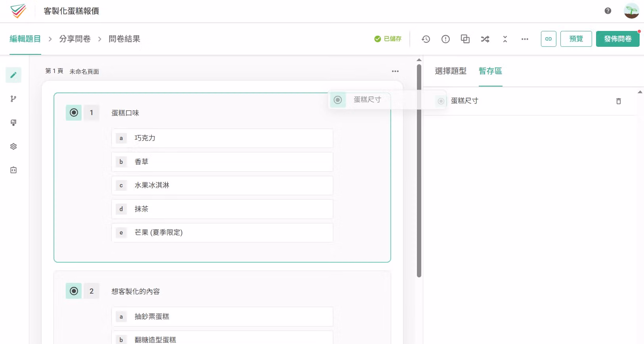Viewport: 644px width, 344px height.
Task: Select the pencil edit sidebar icon
Action: 13,75
